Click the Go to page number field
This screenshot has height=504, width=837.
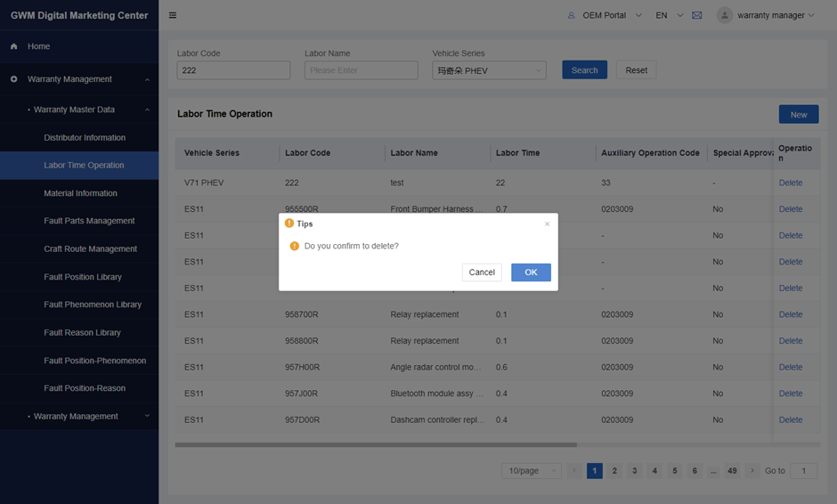[x=803, y=470]
